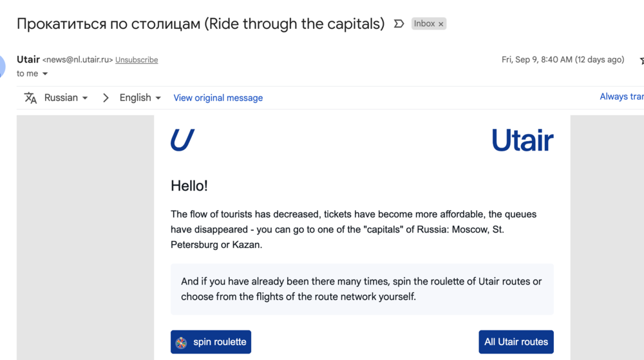Click the Always translate option
Viewport: 644px width, 360px height.
point(621,97)
